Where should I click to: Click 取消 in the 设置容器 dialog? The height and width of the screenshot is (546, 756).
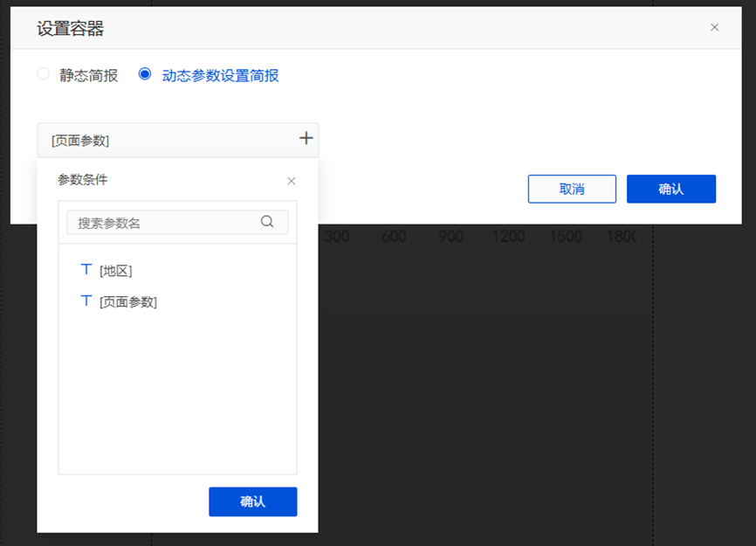point(572,189)
